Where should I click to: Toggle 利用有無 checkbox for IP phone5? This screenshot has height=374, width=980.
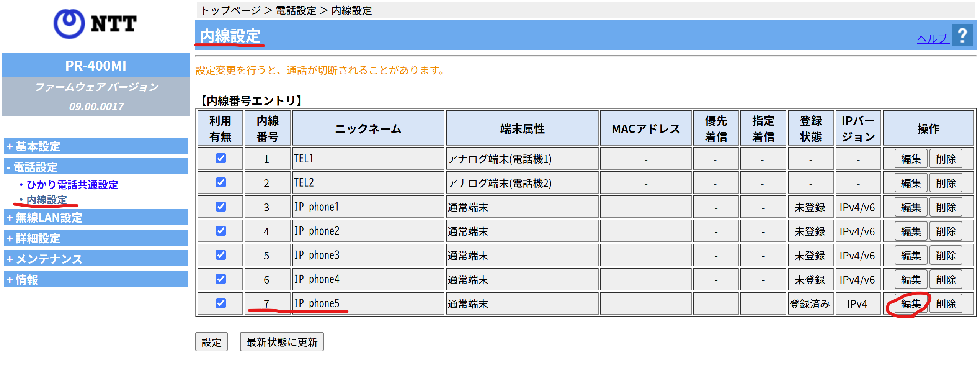point(220,303)
